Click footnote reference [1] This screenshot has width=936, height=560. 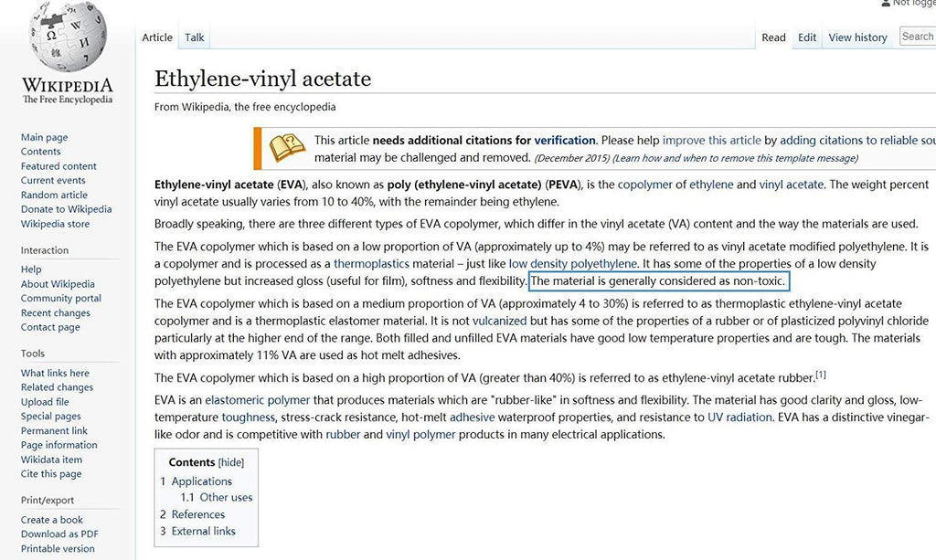tap(822, 375)
